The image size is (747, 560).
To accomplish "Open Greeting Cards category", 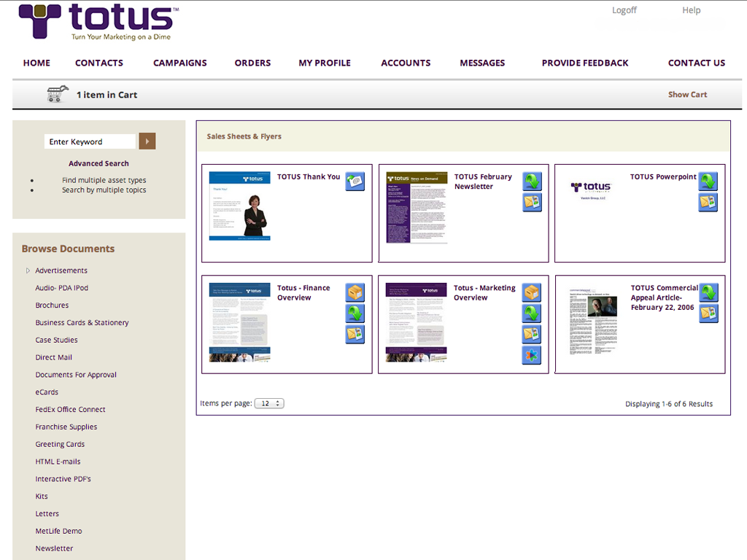I will click(x=60, y=444).
